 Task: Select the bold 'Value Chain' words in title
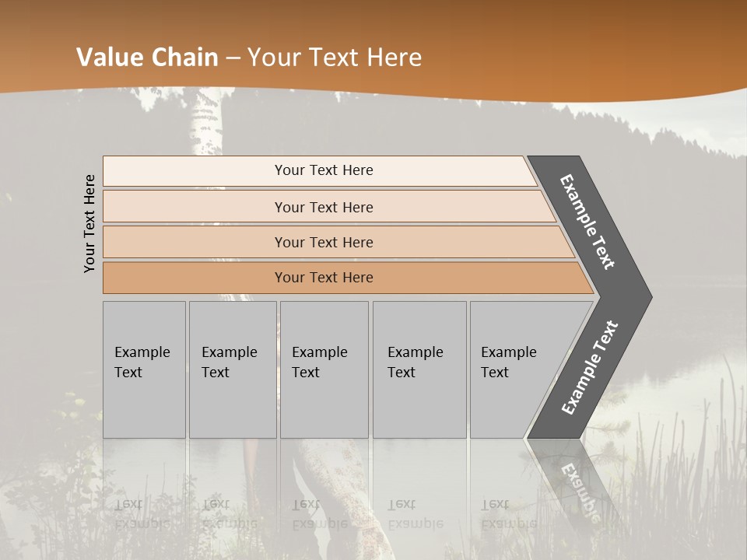click(x=147, y=57)
